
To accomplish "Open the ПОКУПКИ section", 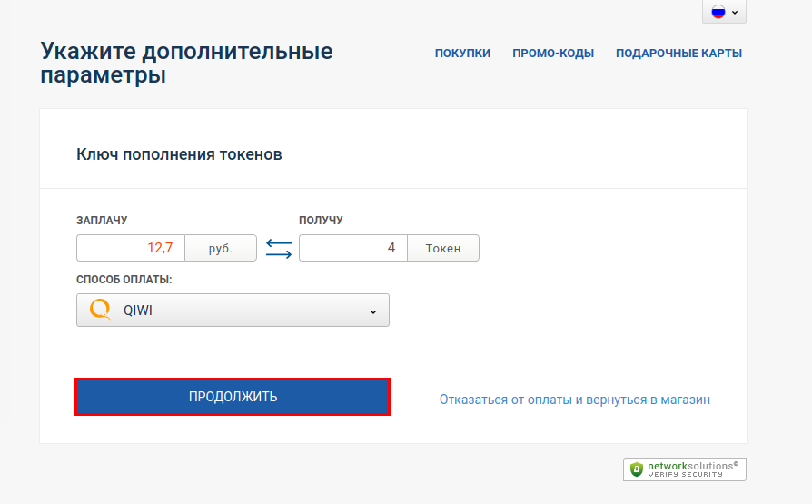I will [x=462, y=54].
